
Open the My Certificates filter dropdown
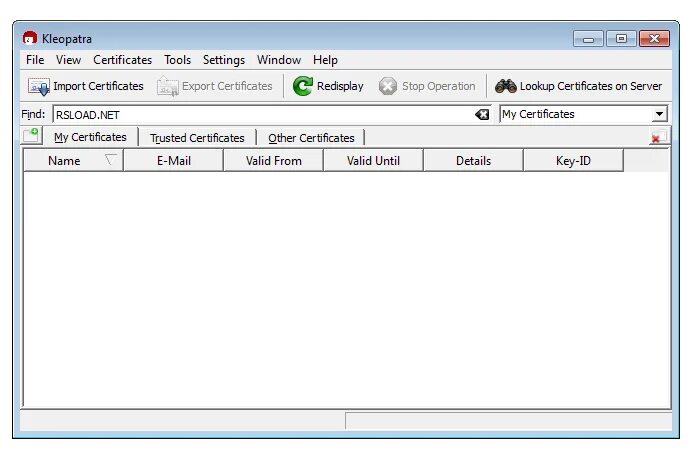tap(659, 114)
